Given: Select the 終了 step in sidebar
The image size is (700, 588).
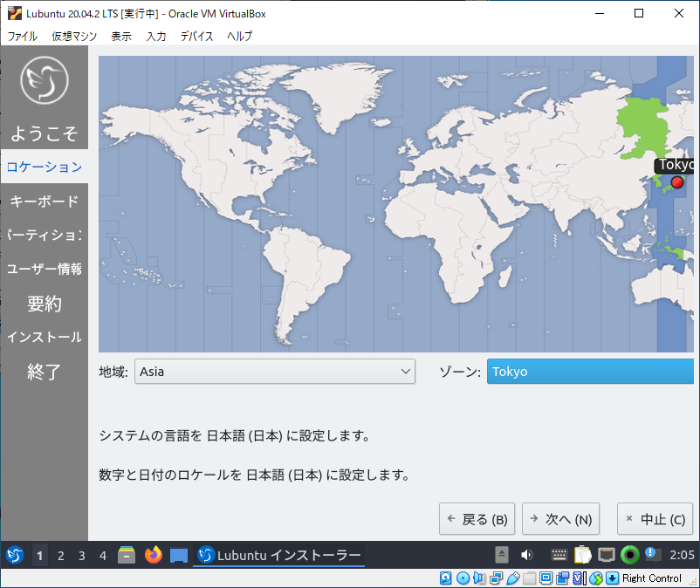Looking at the screenshot, I should click(x=44, y=371).
